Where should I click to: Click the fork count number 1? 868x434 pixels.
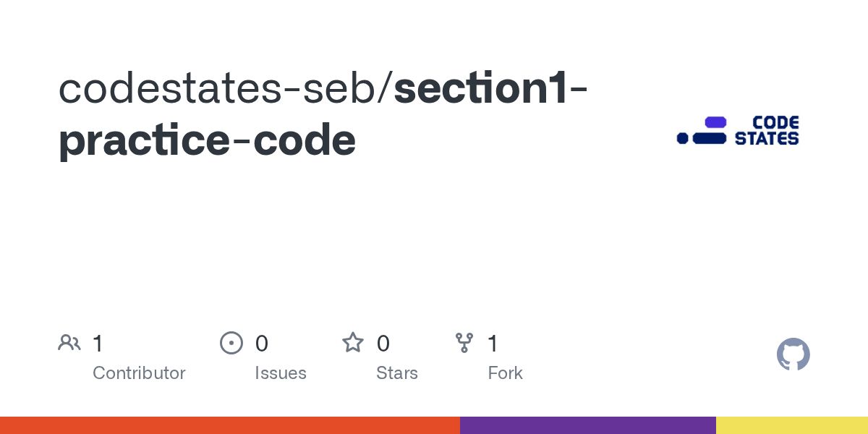pyautogui.click(x=493, y=344)
